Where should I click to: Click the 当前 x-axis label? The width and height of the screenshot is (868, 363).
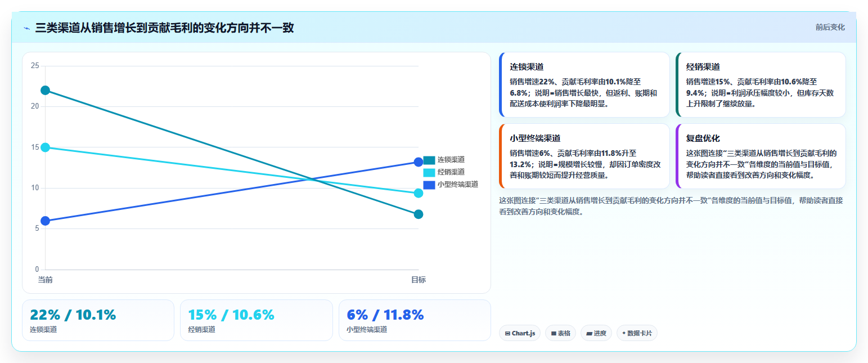tap(46, 280)
